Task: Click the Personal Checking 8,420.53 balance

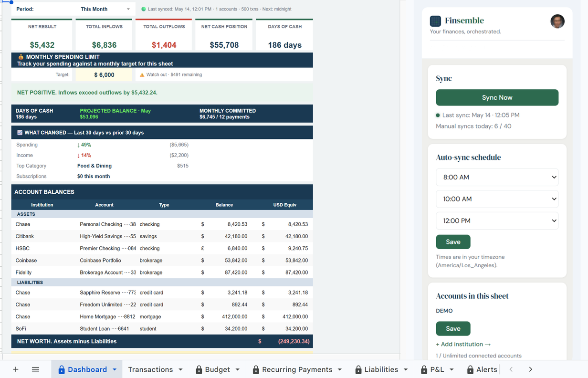Action: 237,224
